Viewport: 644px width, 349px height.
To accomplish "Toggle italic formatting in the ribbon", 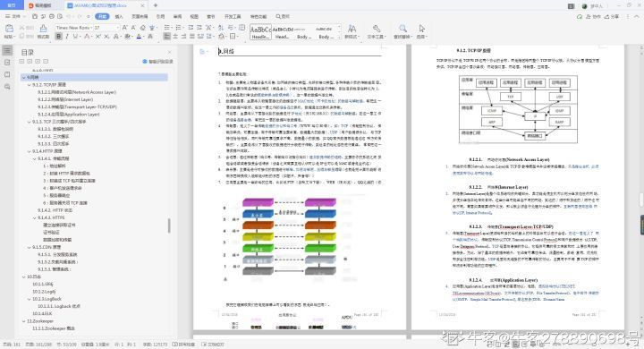I will coord(67,37).
